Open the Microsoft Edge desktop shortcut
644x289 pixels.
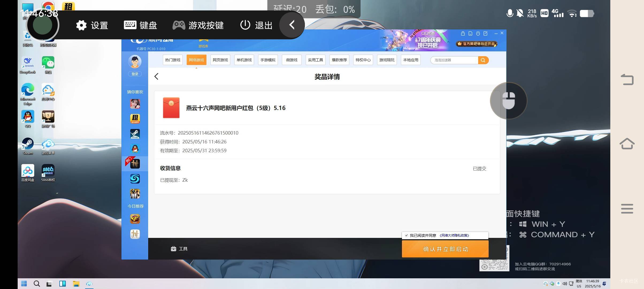(x=28, y=94)
